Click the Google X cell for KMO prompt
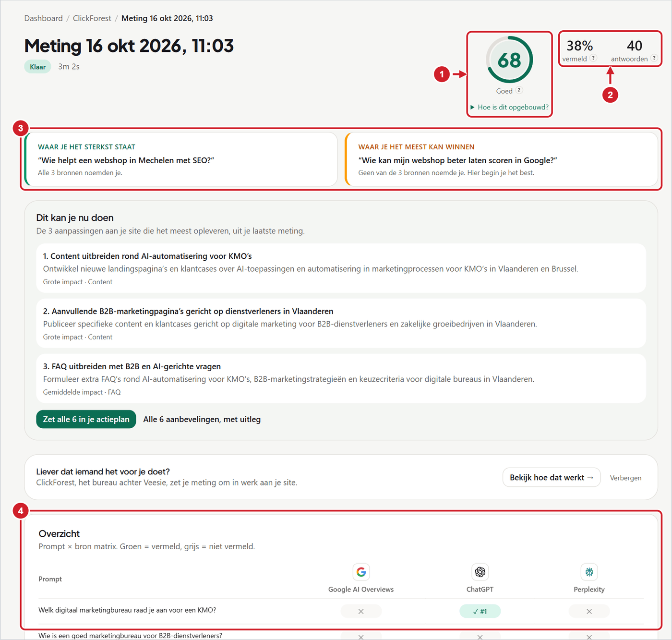This screenshot has width=672, height=640. tap(361, 611)
